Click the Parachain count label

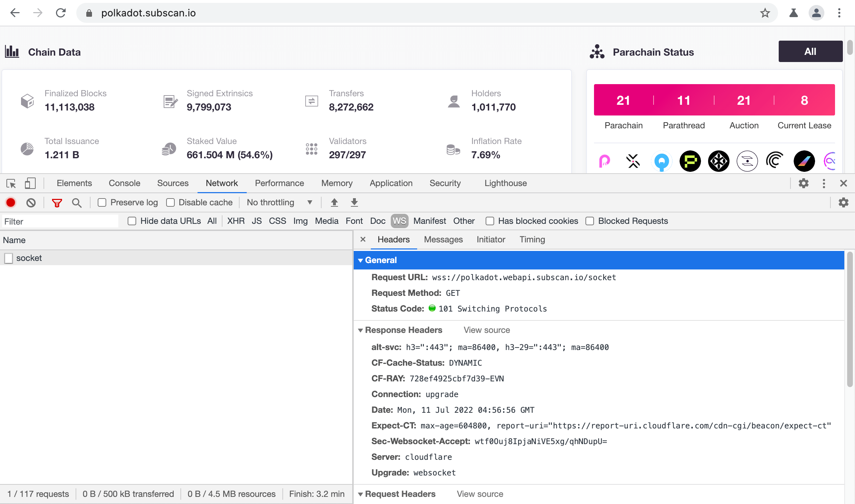(x=624, y=125)
